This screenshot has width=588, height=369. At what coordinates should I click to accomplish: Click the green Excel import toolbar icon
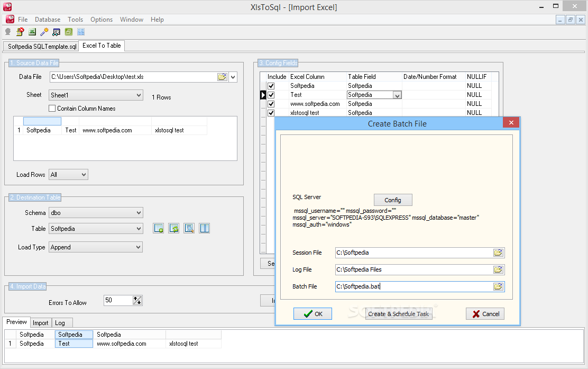coord(32,32)
